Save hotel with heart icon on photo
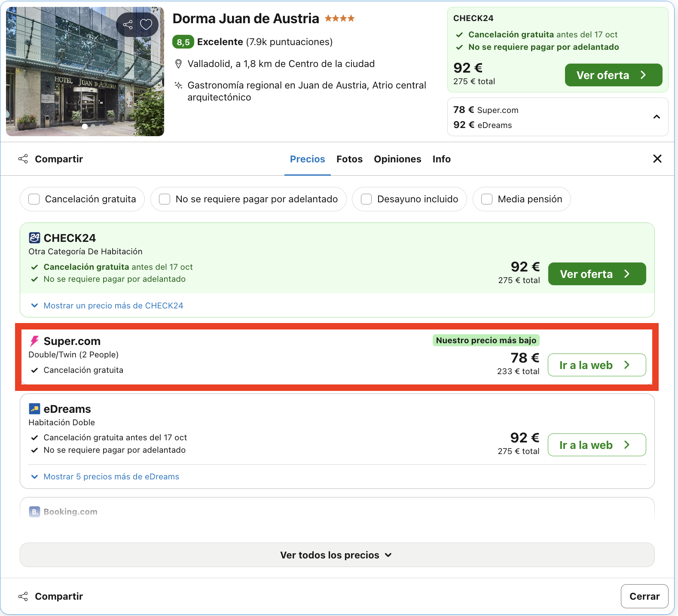The image size is (678, 616). (146, 24)
